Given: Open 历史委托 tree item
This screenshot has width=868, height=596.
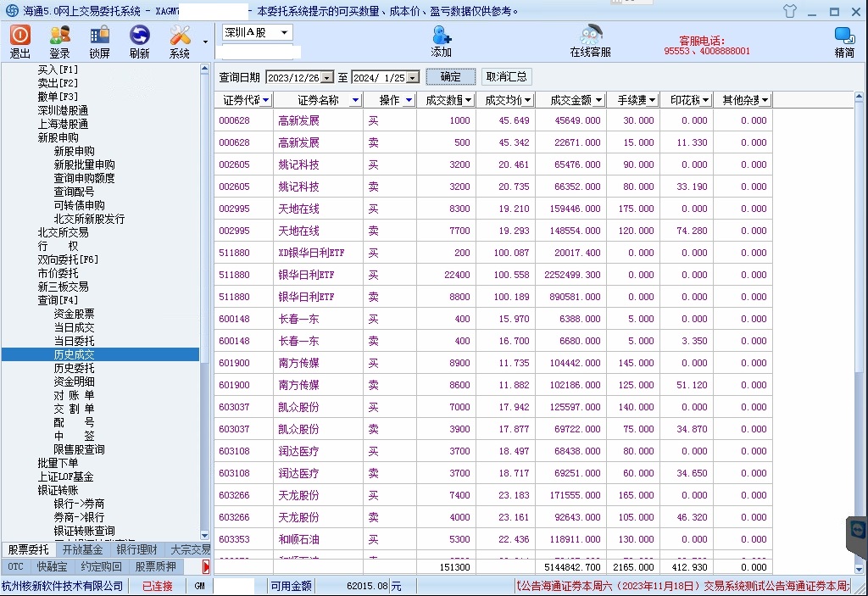Looking at the screenshot, I should click(x=75, y=368).
